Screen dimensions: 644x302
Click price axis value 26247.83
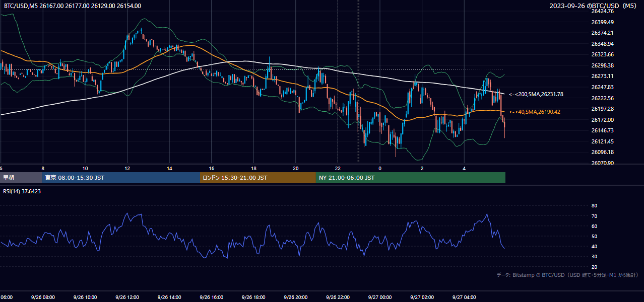(x=602, y=87)
